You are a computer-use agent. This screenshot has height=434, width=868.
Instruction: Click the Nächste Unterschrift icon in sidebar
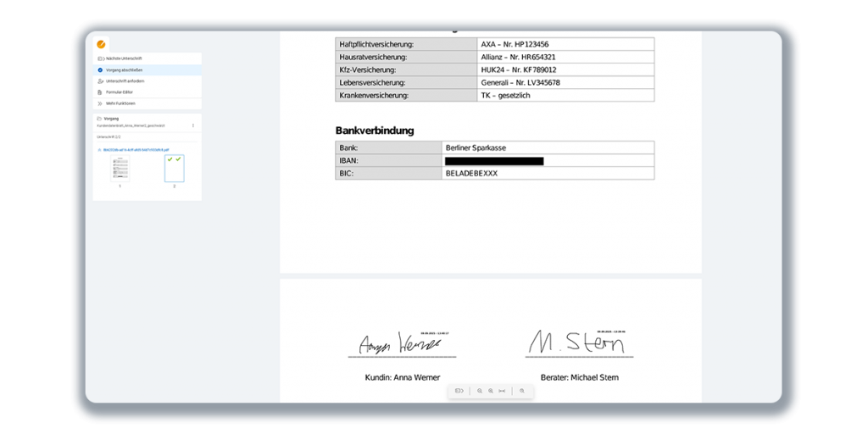click(100, 58)
